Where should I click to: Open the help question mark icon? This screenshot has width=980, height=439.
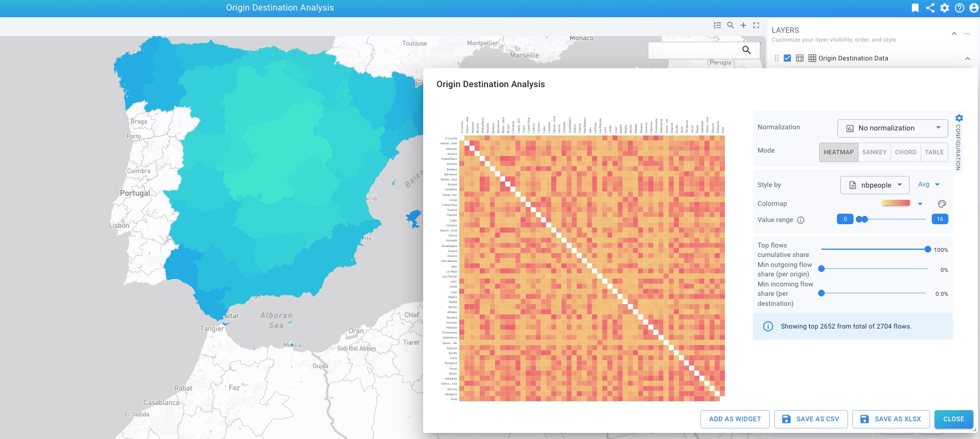959,8
